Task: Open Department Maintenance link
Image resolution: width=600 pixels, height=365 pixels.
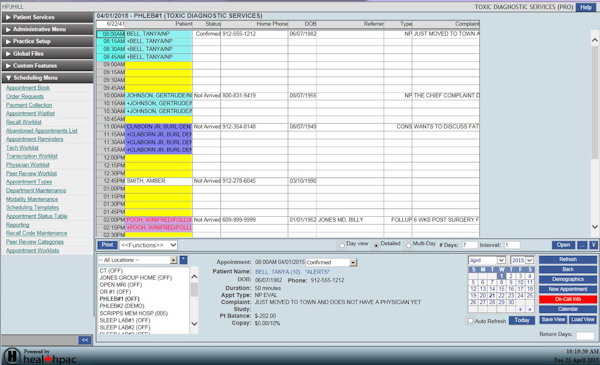Action: (x=36, y=191)
